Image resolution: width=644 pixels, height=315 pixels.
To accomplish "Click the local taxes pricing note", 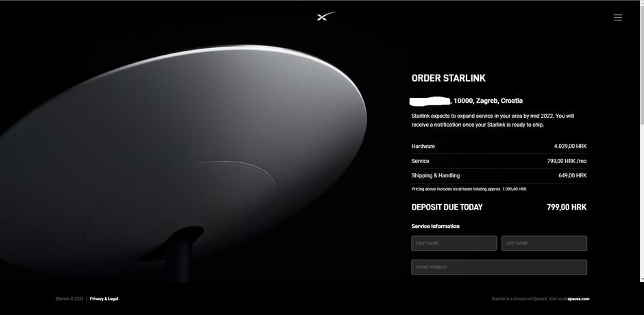I will [469, 189].
